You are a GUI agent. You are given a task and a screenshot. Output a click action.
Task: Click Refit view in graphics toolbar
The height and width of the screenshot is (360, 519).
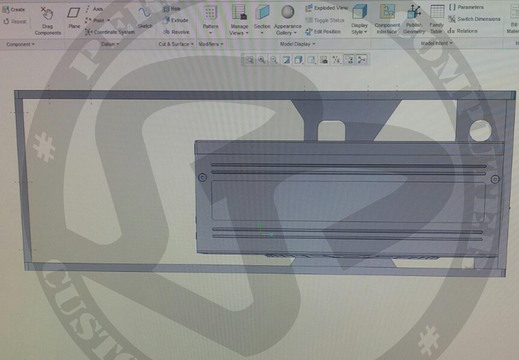click(249, 60)
